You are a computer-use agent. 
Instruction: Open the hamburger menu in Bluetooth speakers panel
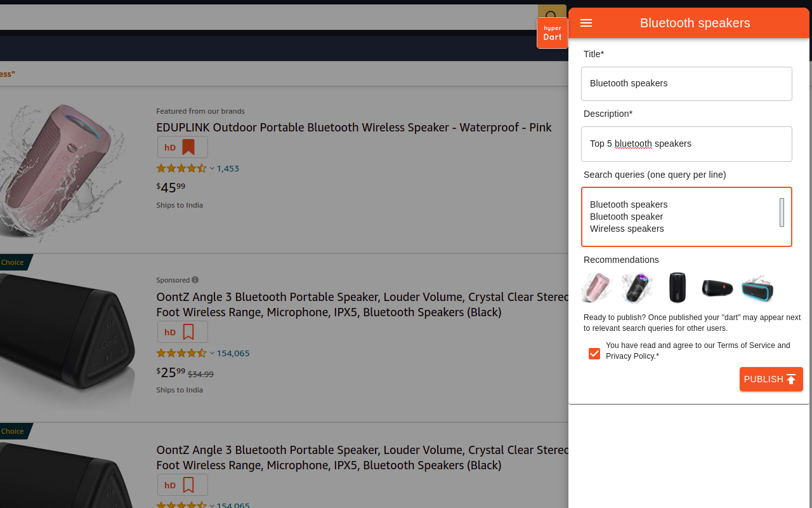[586, 23]
